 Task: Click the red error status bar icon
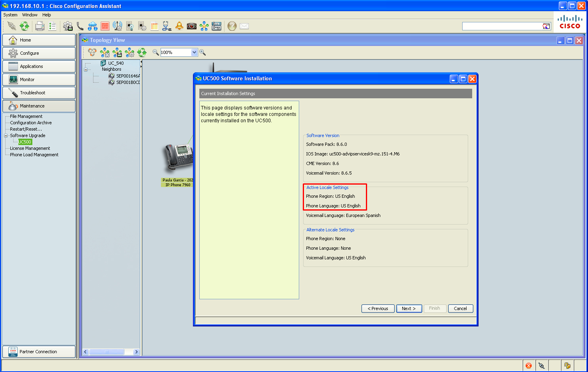coord(529,366)
